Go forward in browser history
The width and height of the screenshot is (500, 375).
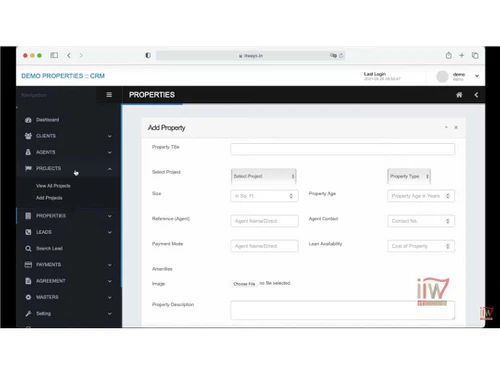tap(81, 55)
